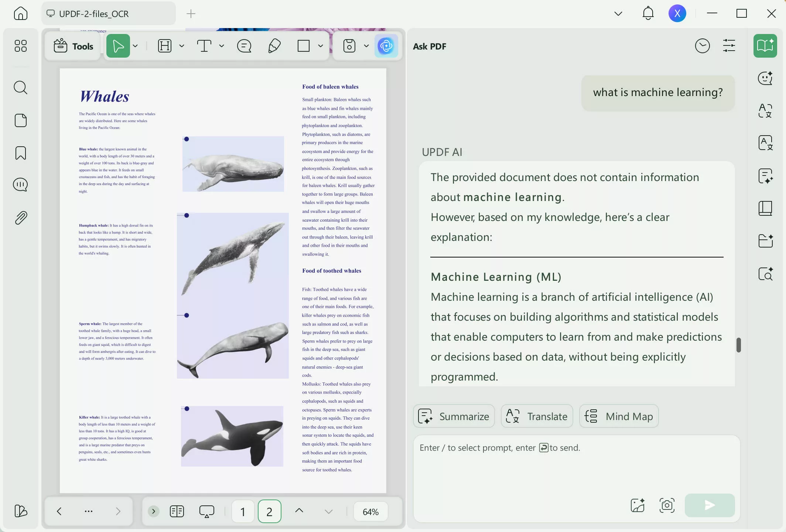Open the Tools panel
786x532 pixels.
(x=72, y=46)
